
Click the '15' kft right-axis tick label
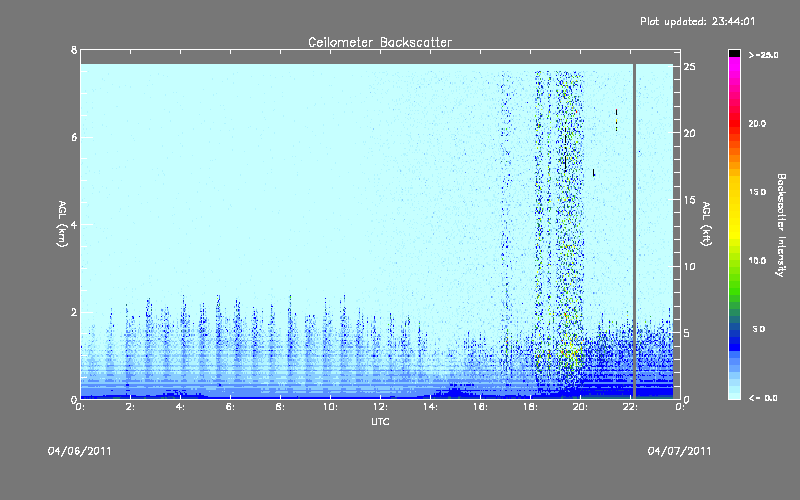click(690, 199)
